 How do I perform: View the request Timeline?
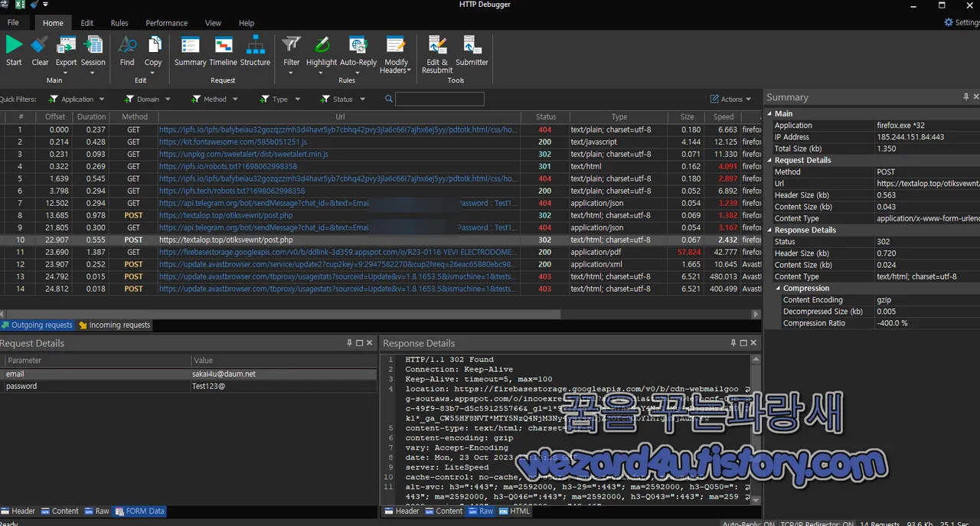(x=223, y=54)
